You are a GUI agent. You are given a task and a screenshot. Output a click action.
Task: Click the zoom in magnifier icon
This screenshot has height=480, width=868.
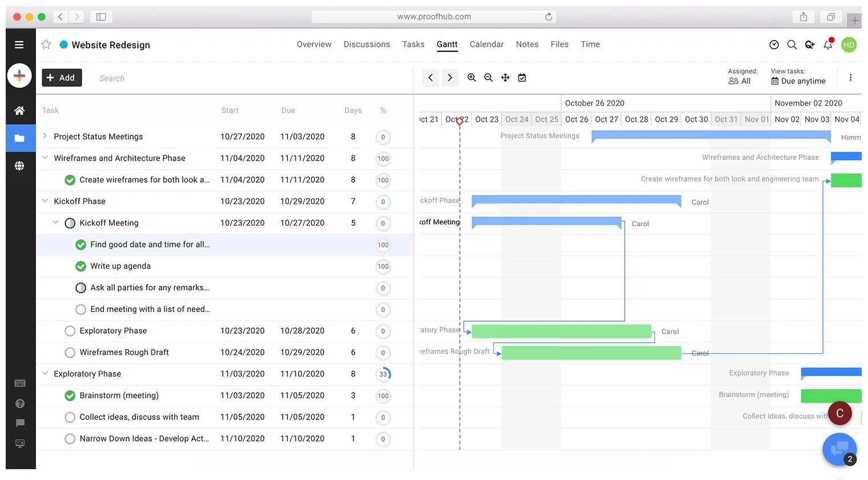tap(472, 78)
